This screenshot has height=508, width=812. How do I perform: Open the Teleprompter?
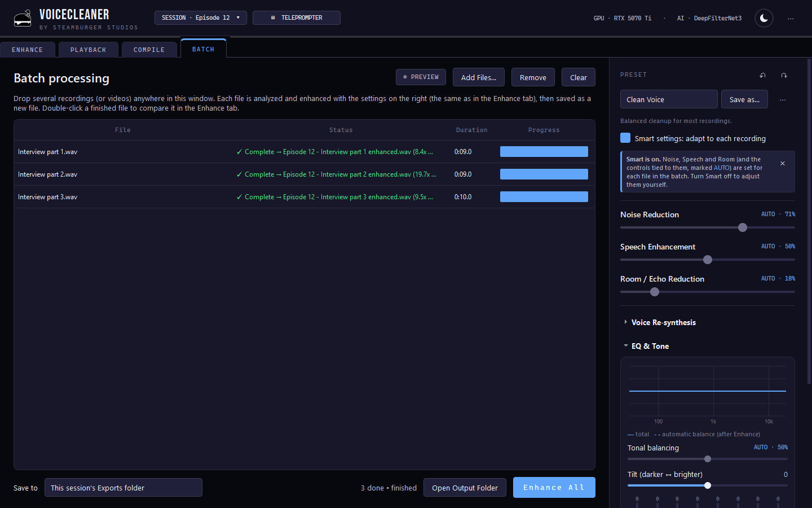[297, 17]
